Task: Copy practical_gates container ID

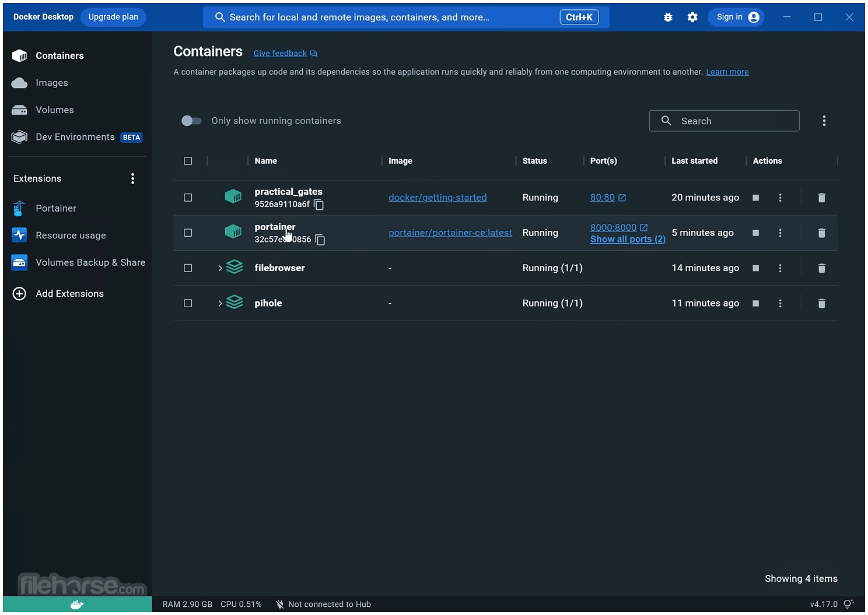Action: tap(318, 205)
